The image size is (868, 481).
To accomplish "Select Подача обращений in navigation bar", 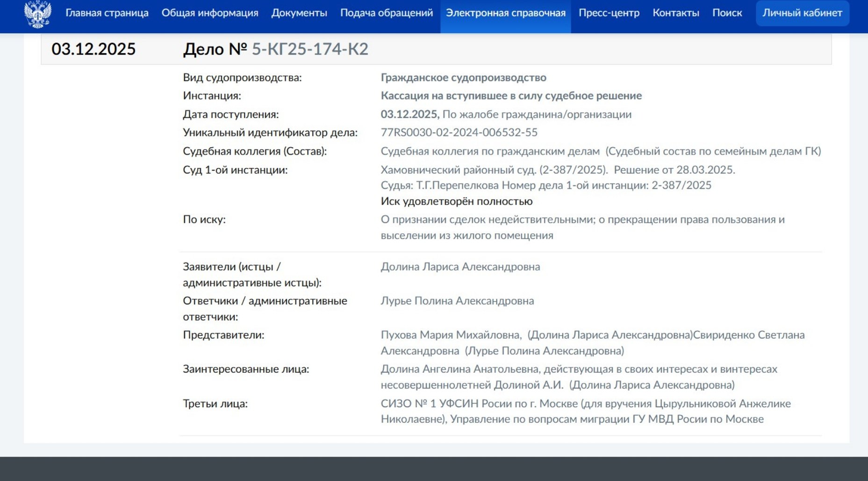I will pos(387,13).
